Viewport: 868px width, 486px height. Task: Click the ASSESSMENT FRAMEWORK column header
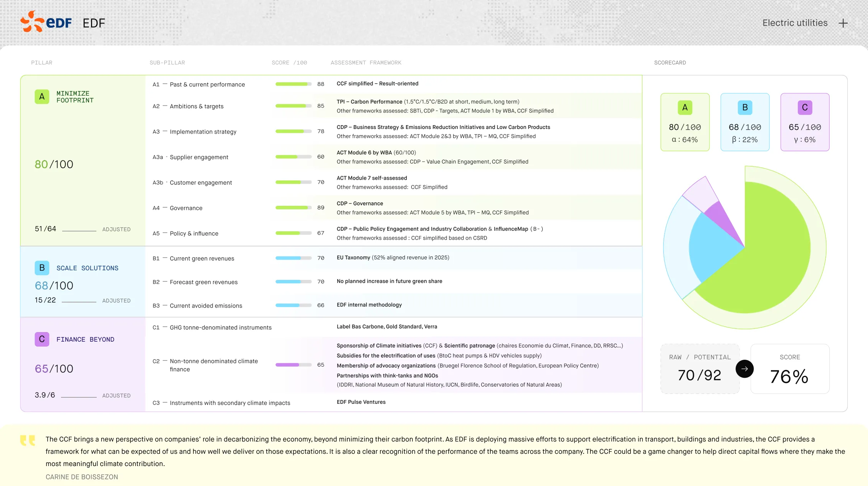(x=366, y=63)
